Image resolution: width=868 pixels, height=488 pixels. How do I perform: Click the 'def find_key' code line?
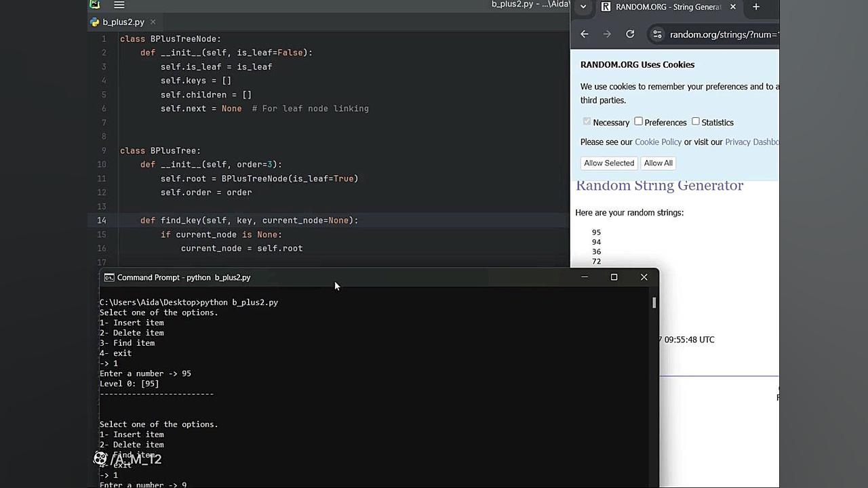tap(249, 220)
